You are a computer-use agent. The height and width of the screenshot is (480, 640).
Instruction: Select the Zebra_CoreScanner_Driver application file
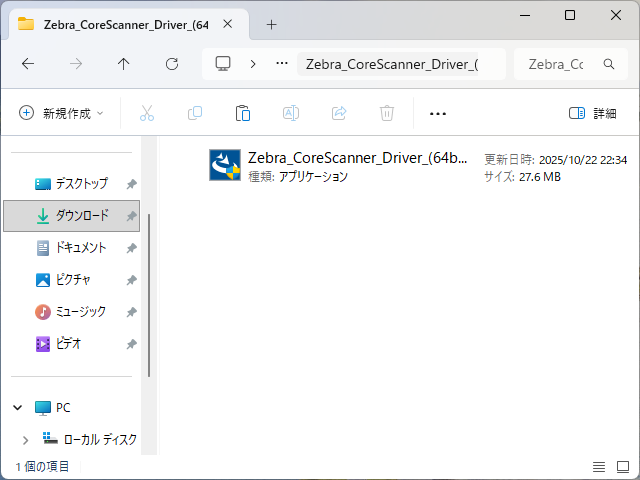pyautogui.click(x=340, y=166)
